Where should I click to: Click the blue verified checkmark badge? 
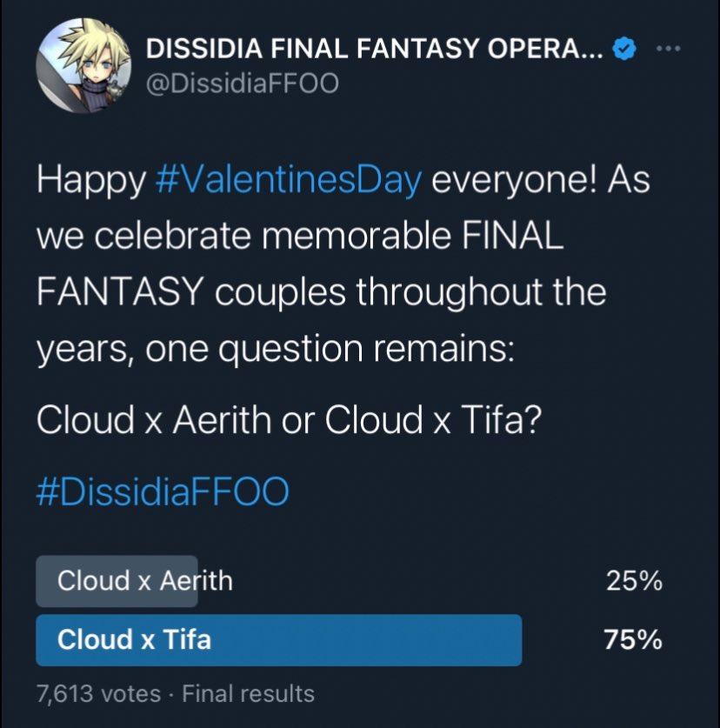(x=625, y=49)
